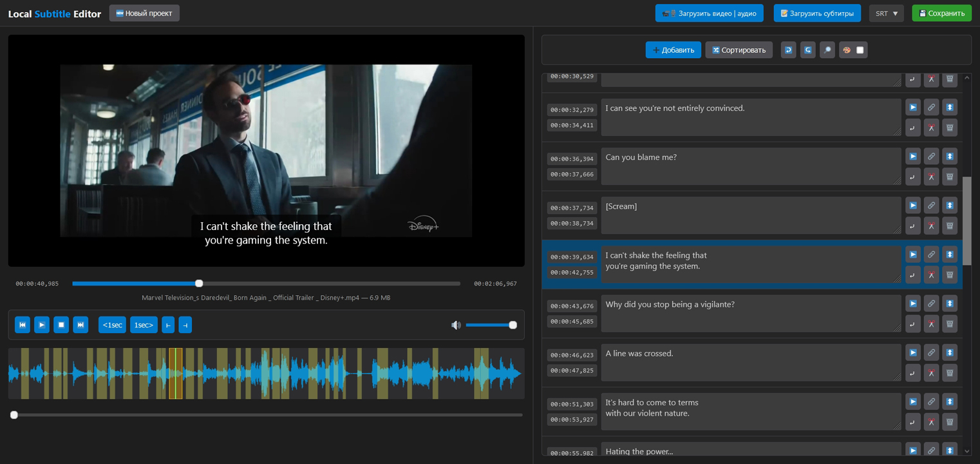Viewport: 980px width, 464px height.
Task: Click line-break icon on '[Scream]' row
Action: 913,226
